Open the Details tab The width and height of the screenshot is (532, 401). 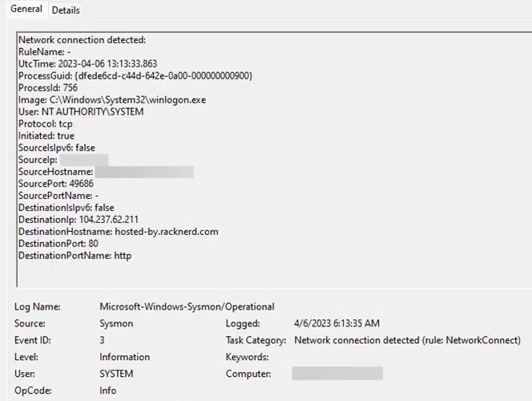click(66, 10)
